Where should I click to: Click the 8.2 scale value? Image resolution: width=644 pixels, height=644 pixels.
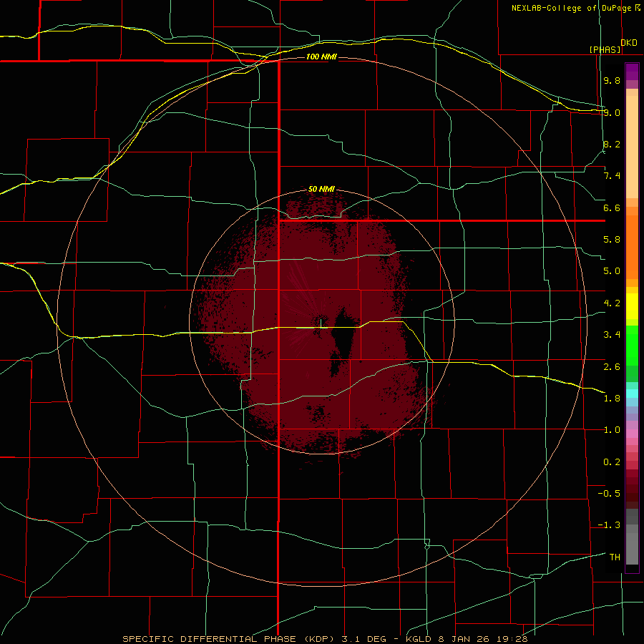pos(612,144)
